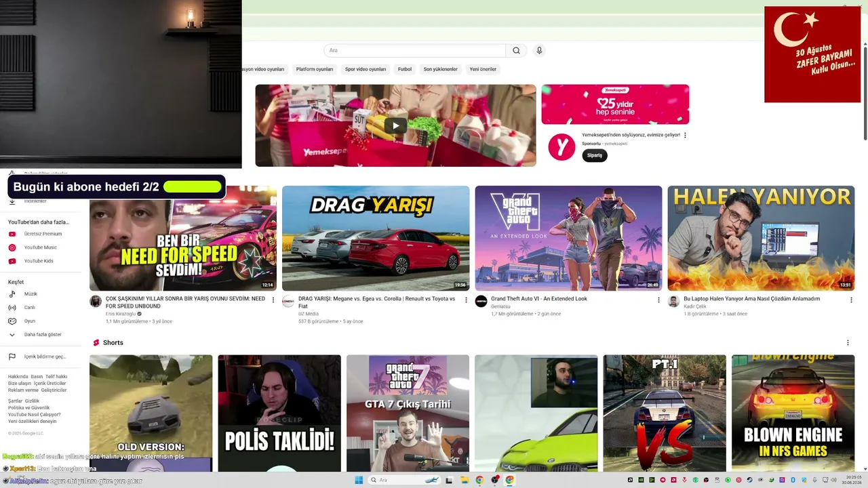Focus the YouTube 'Ara' search box
Screen dimensions: 868x488
414,50
